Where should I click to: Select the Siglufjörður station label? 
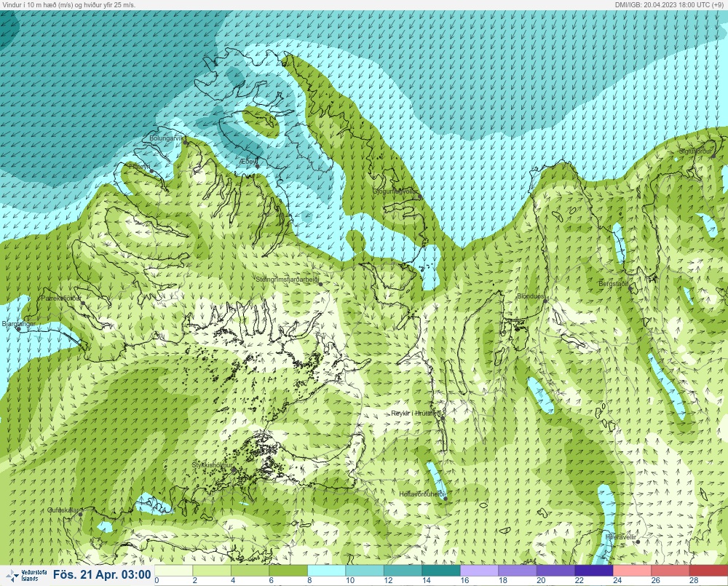point(695,151)
